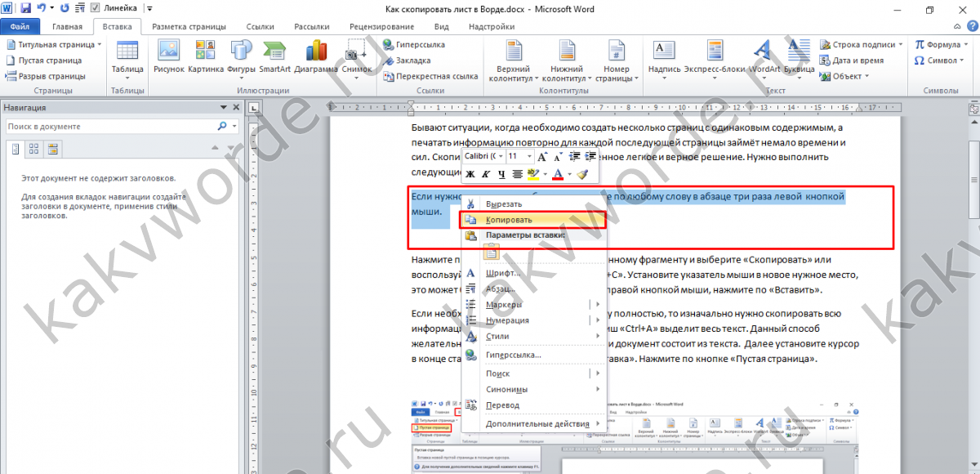Choose Копировать in context menu
This screenshot has width=980, height=474.
(x=534, y=220)
